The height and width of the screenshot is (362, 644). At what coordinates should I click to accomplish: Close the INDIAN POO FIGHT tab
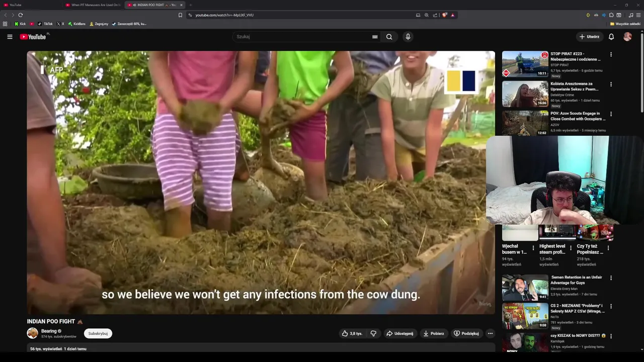click(181, 5)
